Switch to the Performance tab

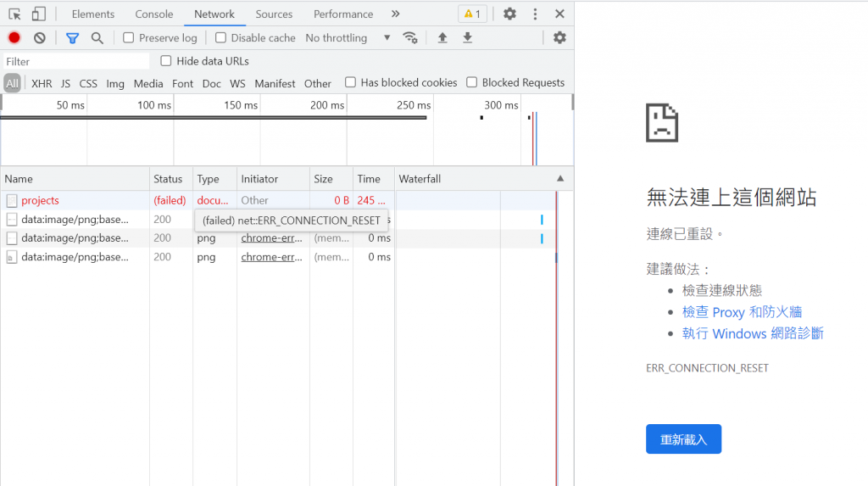(x=343, y=14)
